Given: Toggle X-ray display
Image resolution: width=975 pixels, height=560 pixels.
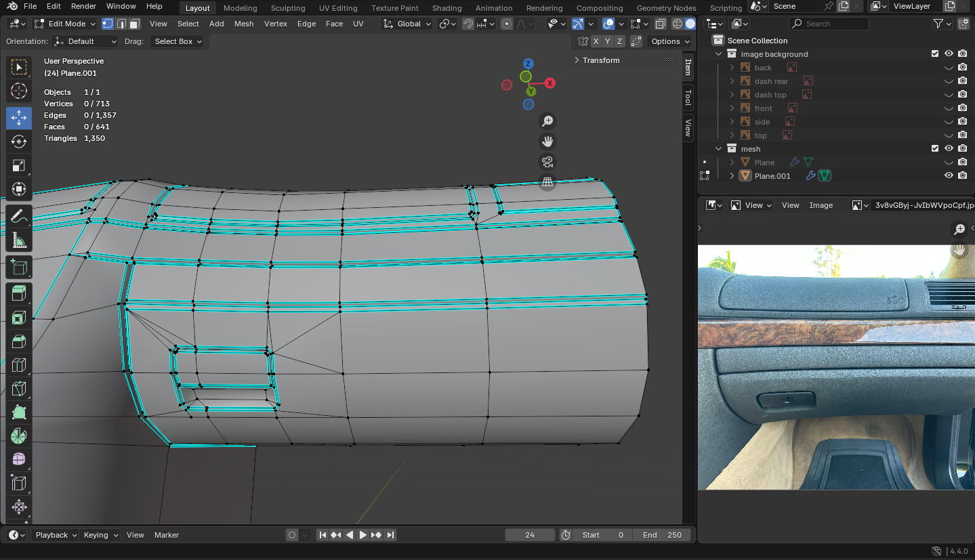Looking at the screenshot, I should 660,24.
